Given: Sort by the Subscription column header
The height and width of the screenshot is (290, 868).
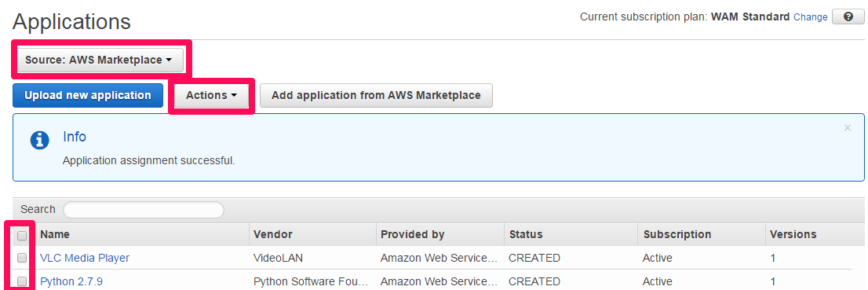Looking at the screenshot, I should [677, 234].
